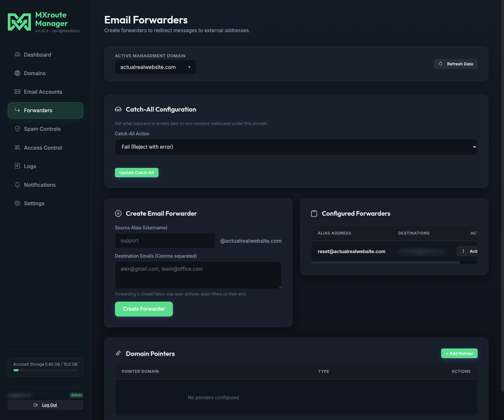
Task: Click the Log Out link
Action: [49, 405]
